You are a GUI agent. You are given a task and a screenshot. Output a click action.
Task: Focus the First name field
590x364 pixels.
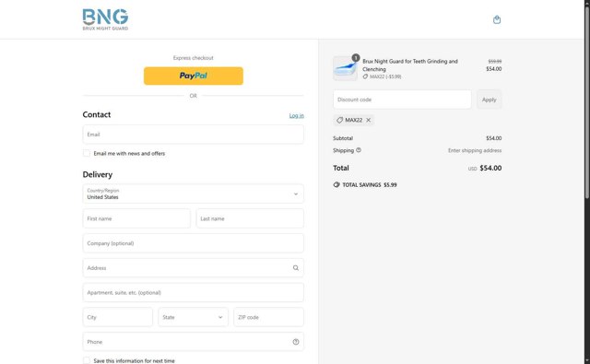click(x=136, y=218)
